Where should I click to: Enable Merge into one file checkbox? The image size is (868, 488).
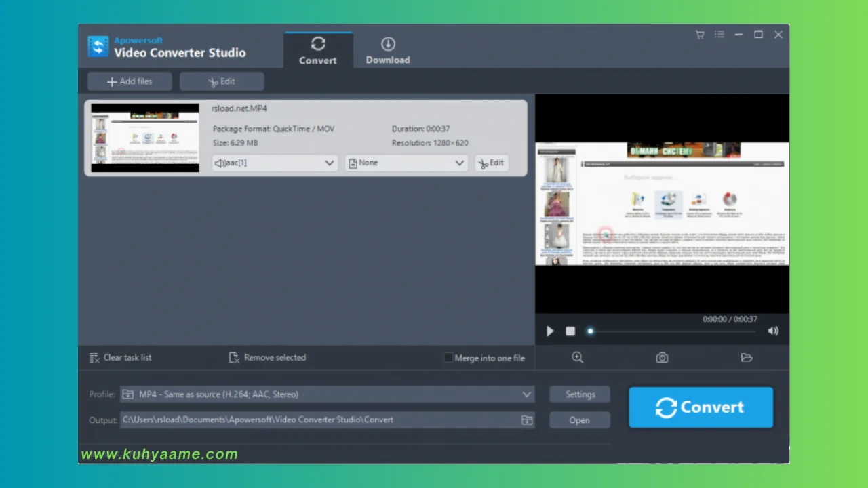coord(448,357)
